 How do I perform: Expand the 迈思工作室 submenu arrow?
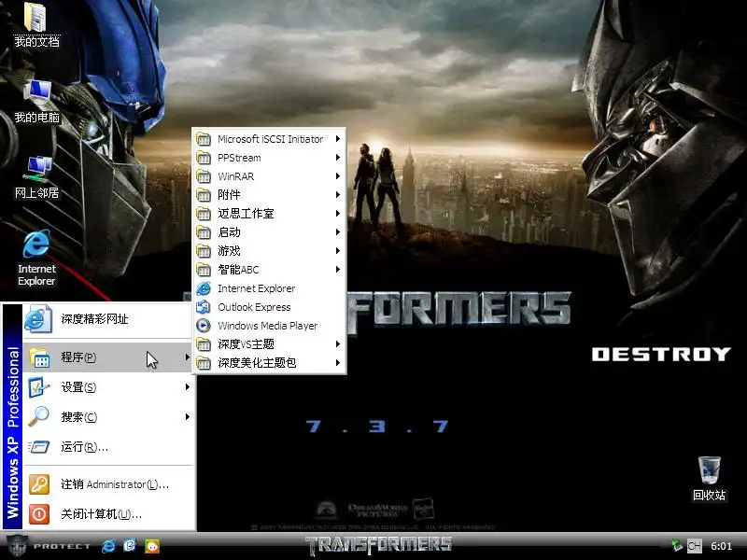pos(338,214)
